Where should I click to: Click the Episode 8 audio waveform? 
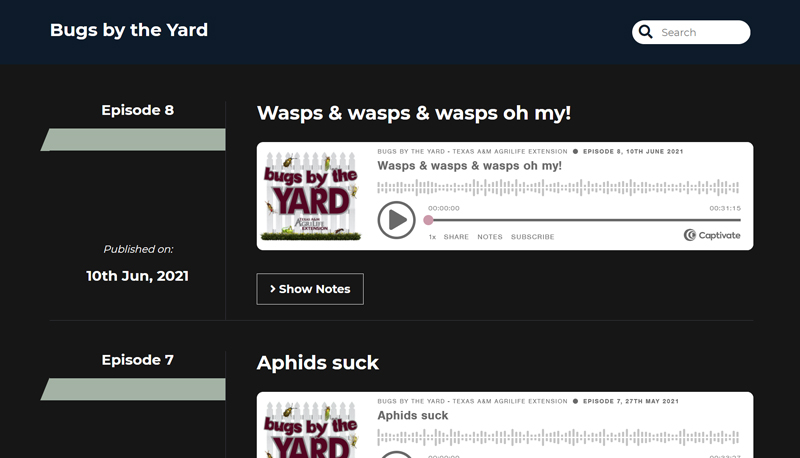click(x=558, y=187)
